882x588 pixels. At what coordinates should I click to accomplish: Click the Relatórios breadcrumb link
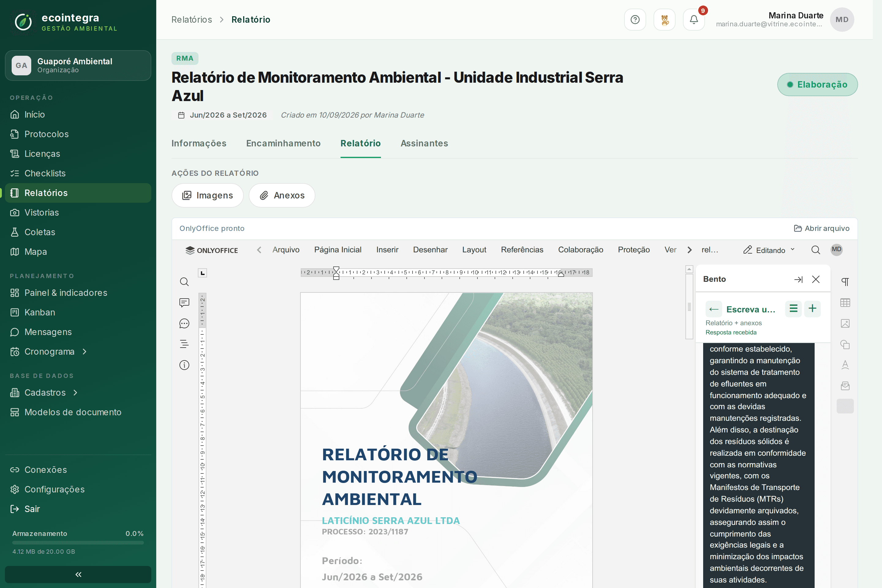(192, 20)
